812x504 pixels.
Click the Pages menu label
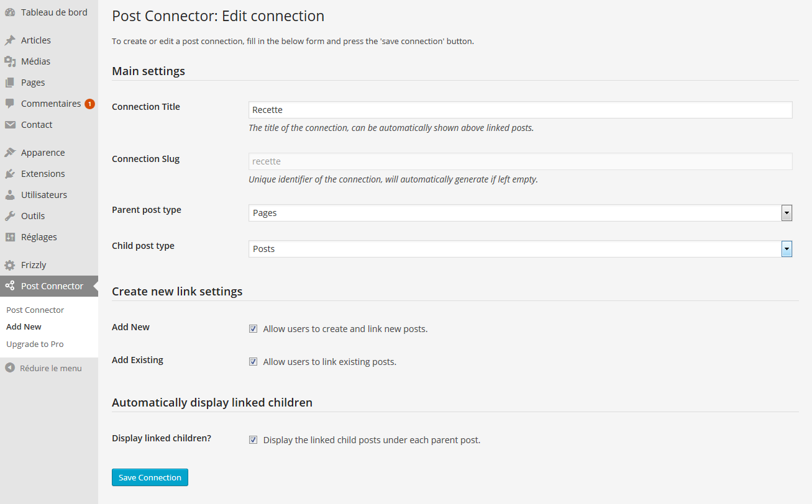[33, 83]
